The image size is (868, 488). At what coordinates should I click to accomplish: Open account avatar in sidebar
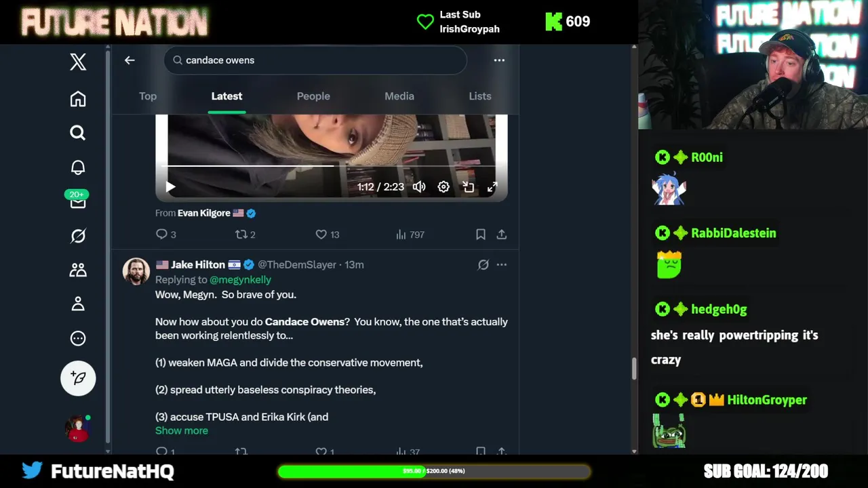[77, 428]
